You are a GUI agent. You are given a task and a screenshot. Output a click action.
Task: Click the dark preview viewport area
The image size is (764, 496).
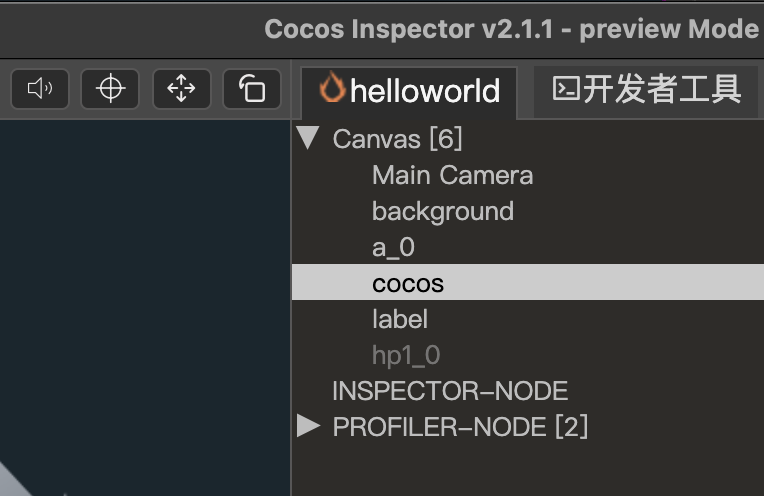[140, 300]
